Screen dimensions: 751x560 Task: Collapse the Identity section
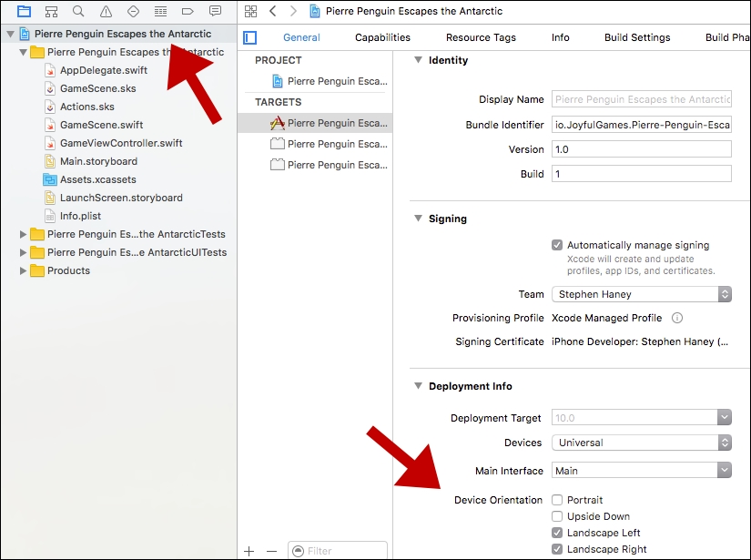pyautogui.click(x=418, y=60)
